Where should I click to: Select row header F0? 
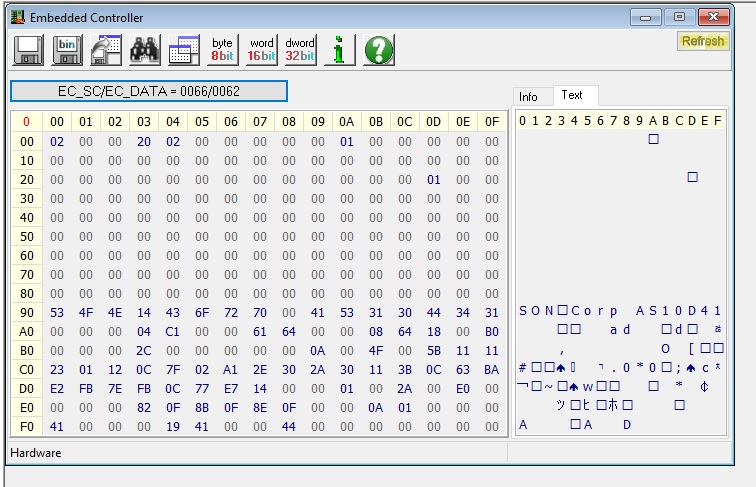pos(27,427)
